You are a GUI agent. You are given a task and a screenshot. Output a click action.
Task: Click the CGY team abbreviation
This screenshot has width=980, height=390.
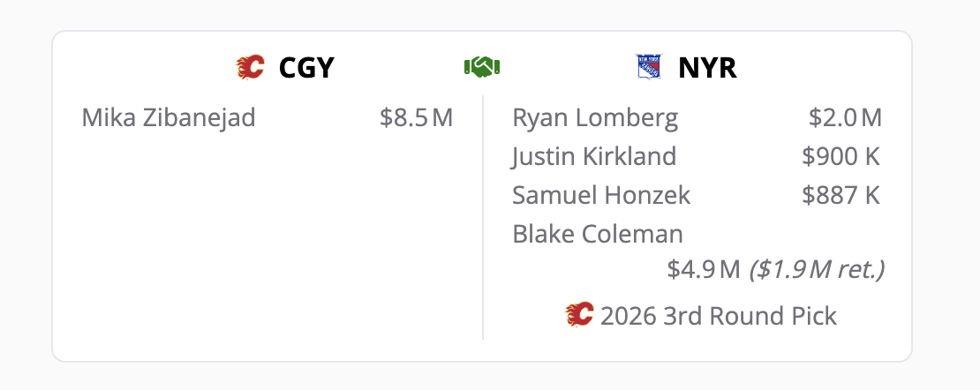(306, 68)
